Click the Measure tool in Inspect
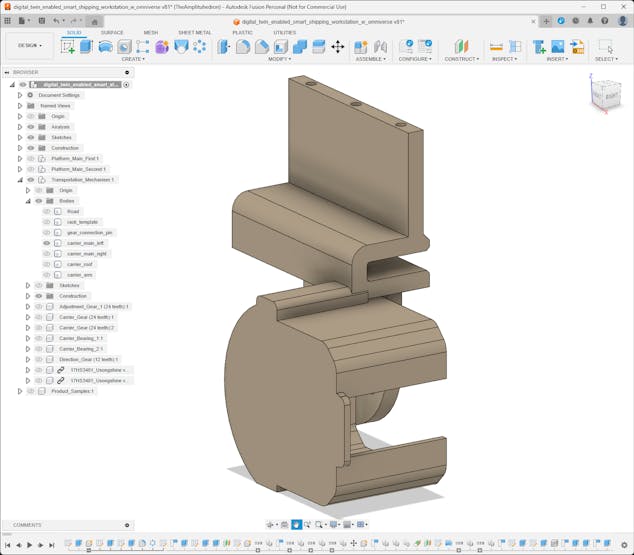 [496, 46]
